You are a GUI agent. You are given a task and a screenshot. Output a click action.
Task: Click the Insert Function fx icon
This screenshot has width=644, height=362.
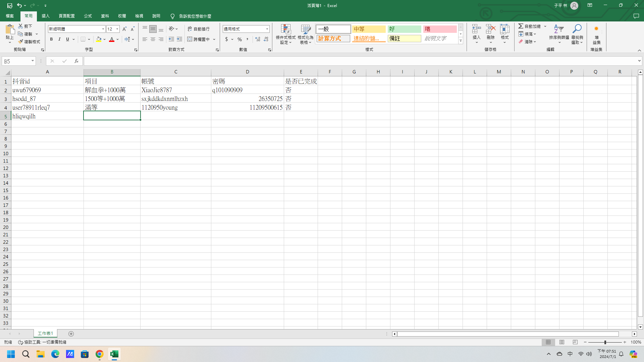(x=76, y=61)
